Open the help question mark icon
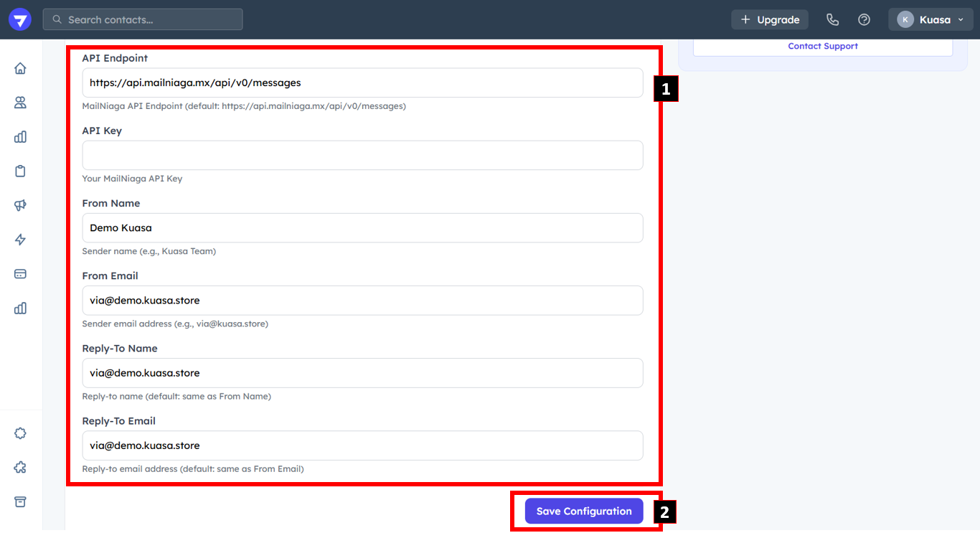Screen dimensions: 980x538 [x=864, y=19]
